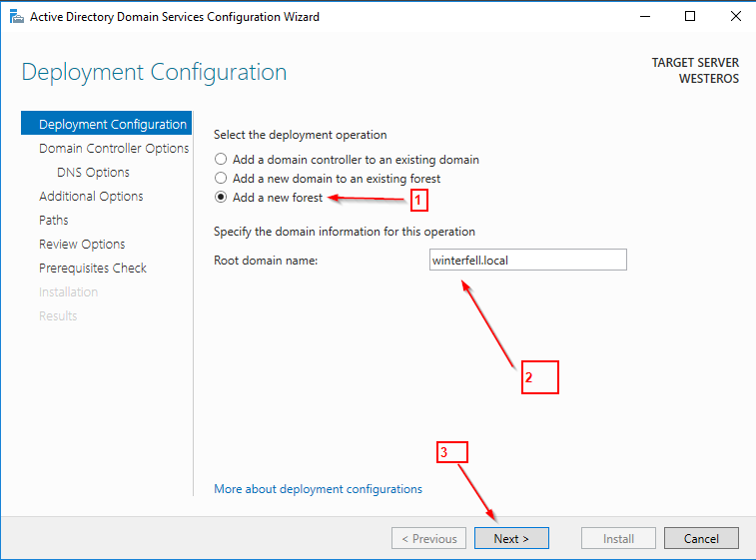756x560 pixels.
Task: Maximize the wizard window
Action: [x=690, y=16]
